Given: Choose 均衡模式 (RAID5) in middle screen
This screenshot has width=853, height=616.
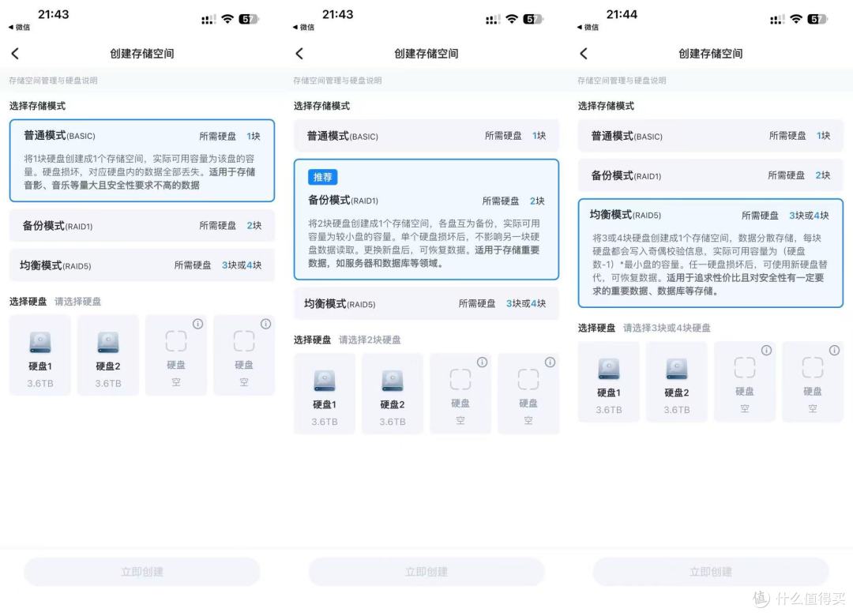Looking at the screenshot, I should (x=426, y=303).
